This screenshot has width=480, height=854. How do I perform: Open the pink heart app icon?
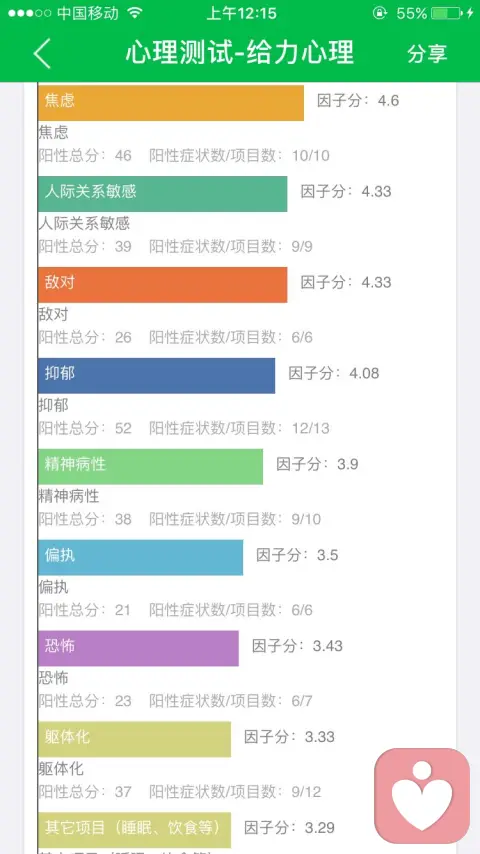click(x=422, y=796)
